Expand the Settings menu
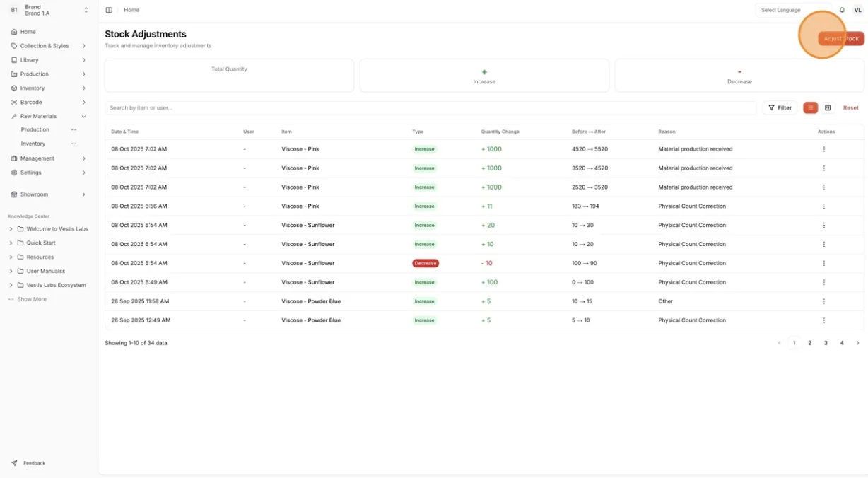 point(49,173)
